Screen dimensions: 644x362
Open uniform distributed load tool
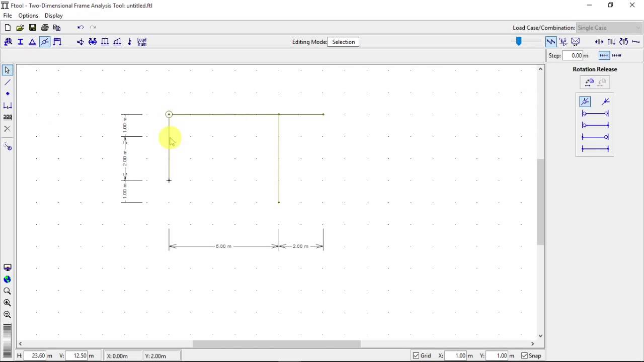tap(105, 42)
